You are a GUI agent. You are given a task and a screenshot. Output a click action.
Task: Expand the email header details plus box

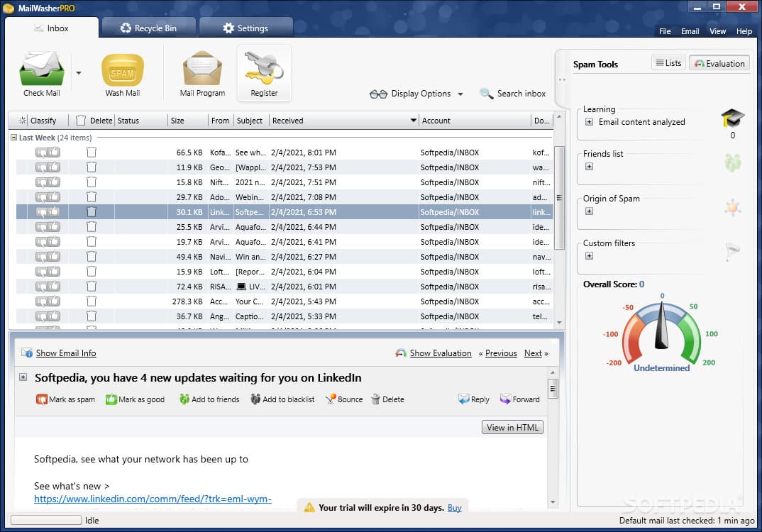pos(23,377)
